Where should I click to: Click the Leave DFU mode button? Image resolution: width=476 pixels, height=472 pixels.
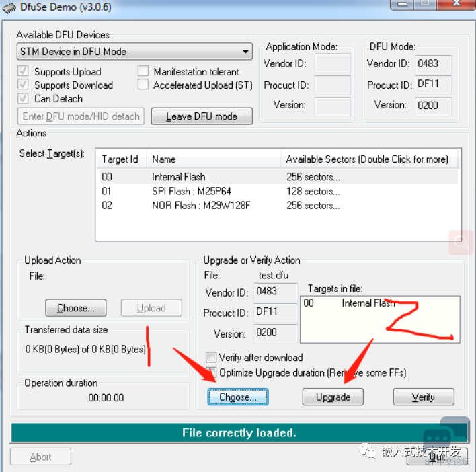(202, 116)
